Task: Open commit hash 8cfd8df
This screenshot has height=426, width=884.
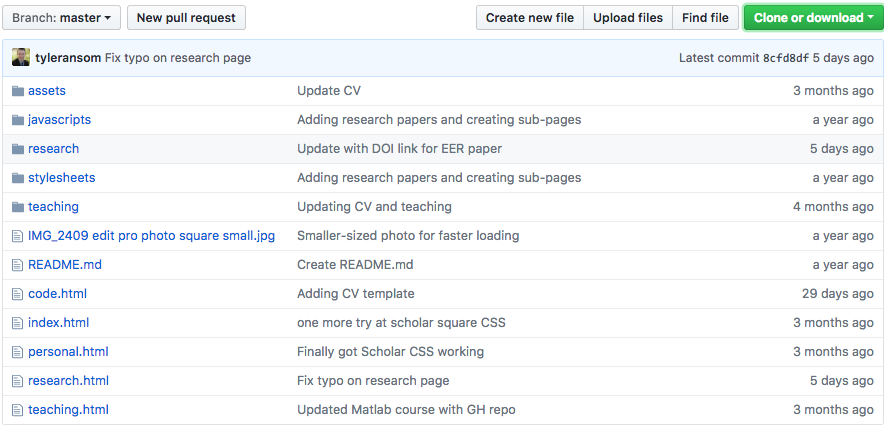Action: [786, 58]
